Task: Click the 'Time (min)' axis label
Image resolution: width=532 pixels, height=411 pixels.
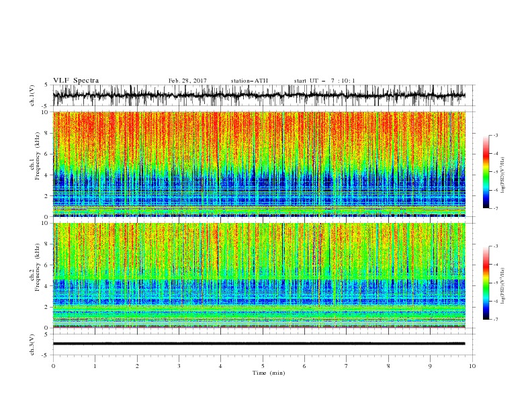Action: pos(269,373)
